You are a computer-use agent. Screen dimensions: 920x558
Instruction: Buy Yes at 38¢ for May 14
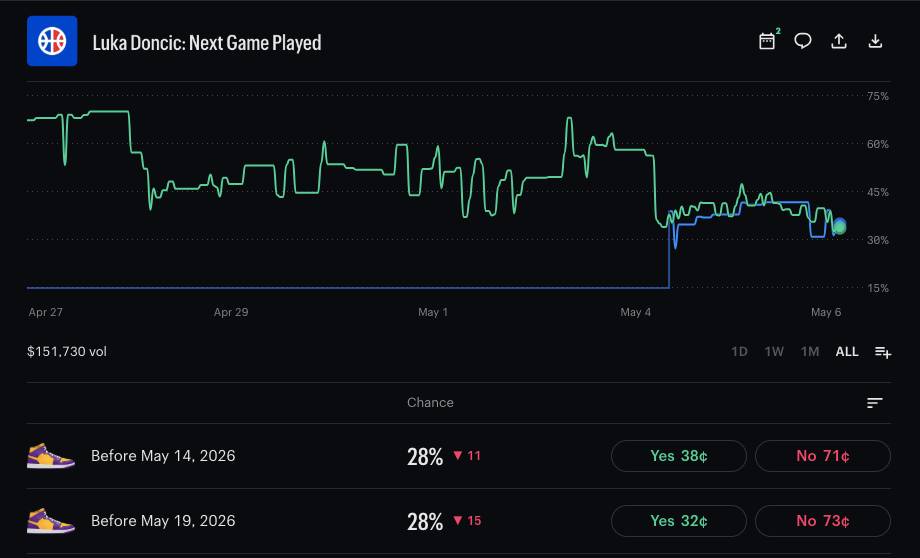(679, 456)
